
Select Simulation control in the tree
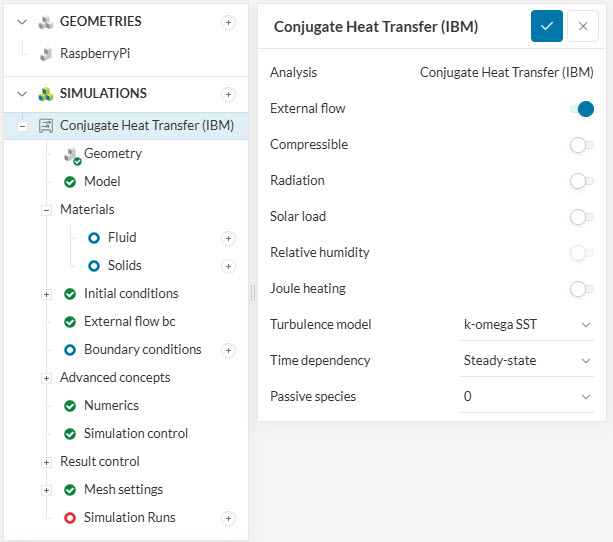135,434
